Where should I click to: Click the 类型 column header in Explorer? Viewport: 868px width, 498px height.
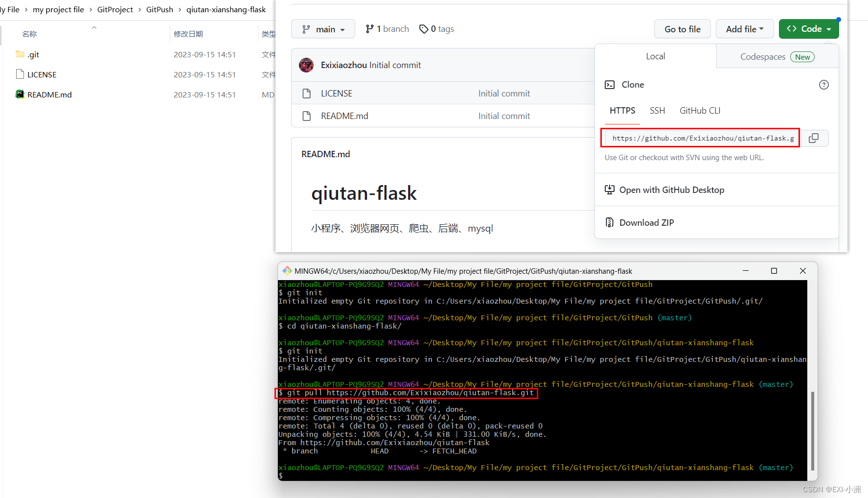pos(269,34)
